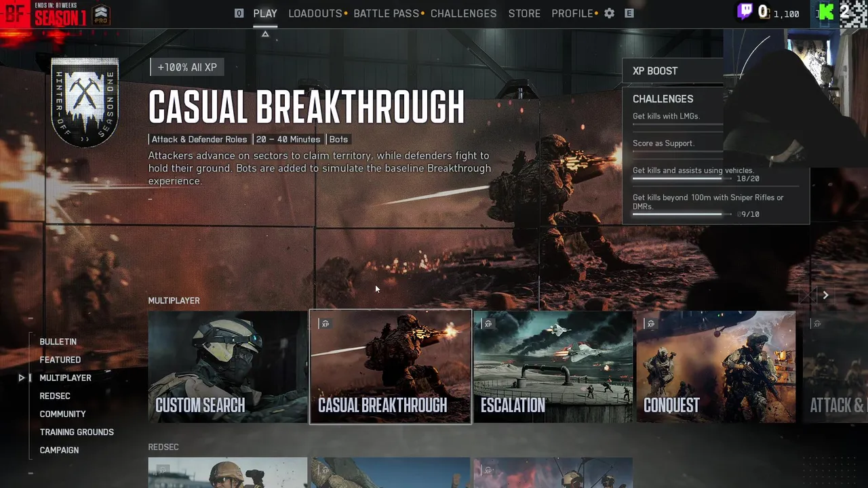The width and height of the screenshot is (868, 488).
Task: Click the +100% All XP badge
Action: coord(187,67)
